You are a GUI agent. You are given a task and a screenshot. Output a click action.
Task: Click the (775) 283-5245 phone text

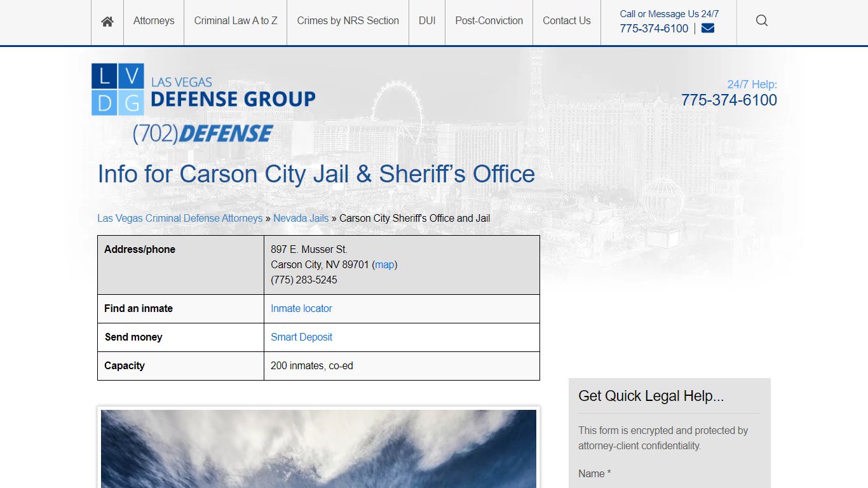[304, 280]
